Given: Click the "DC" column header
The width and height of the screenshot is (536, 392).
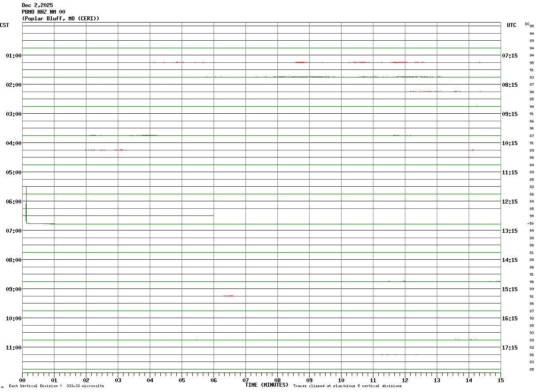Looking at the screenshot, I should point(527,24).
